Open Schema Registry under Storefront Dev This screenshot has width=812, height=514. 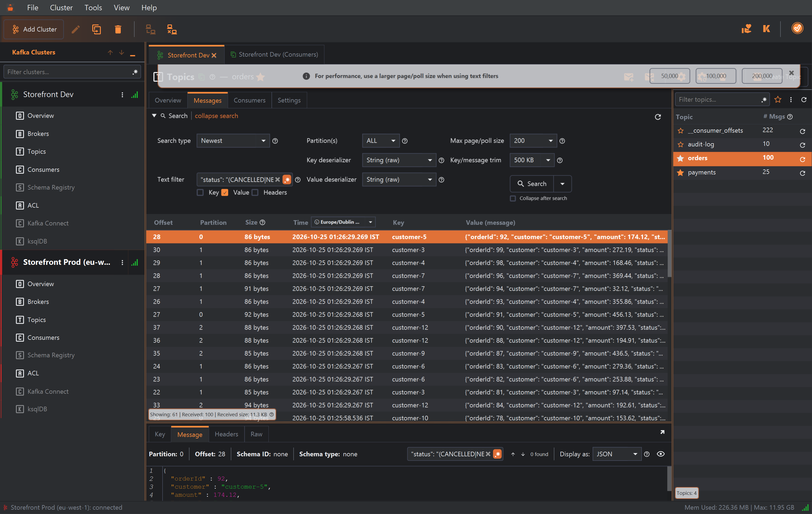pos(51,187)
